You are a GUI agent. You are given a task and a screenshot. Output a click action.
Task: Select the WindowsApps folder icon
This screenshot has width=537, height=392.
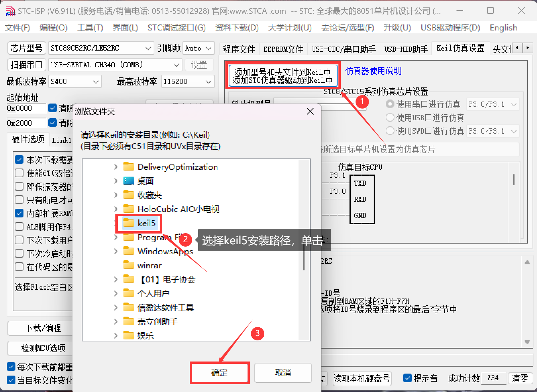[129, 251]
